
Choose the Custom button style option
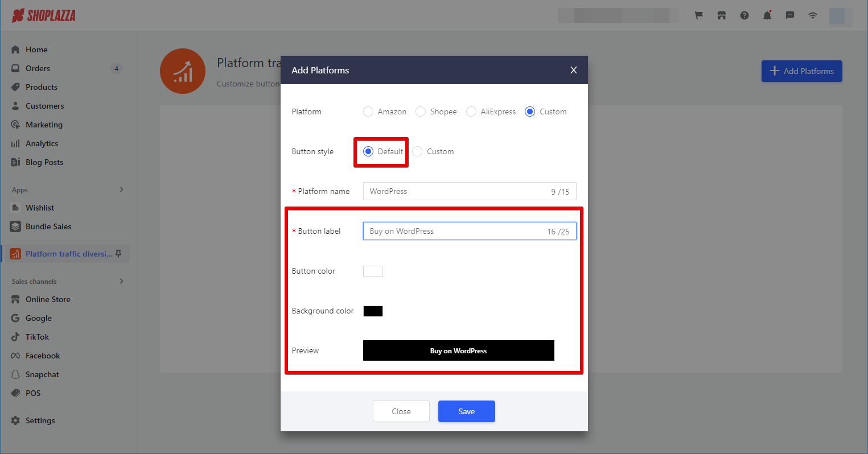(x=418, y=151)
